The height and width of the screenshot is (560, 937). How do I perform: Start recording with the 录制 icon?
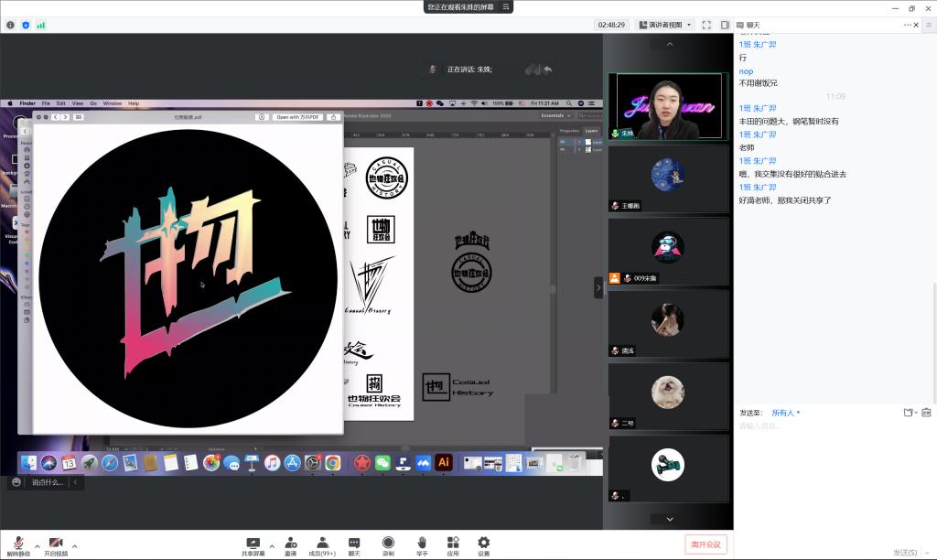coord(388,544)
